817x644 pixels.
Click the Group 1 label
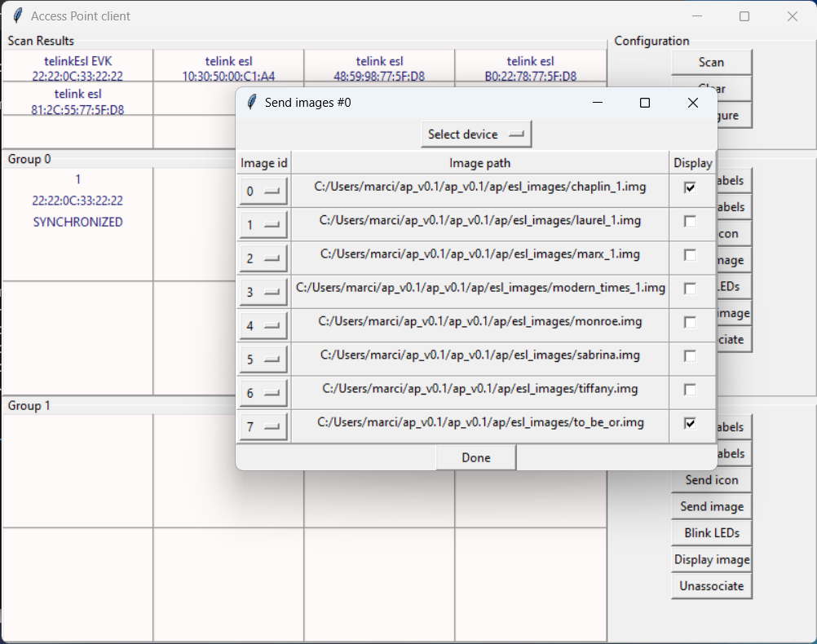tap(29, 405)
